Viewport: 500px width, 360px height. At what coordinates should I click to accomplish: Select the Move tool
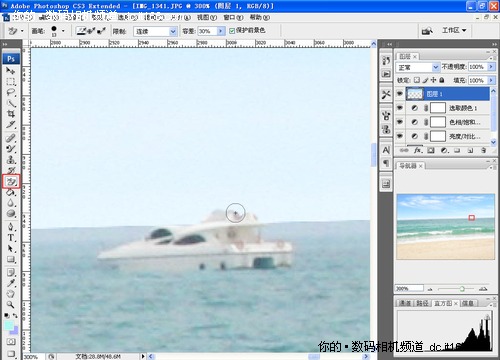(x=11, y=71)
